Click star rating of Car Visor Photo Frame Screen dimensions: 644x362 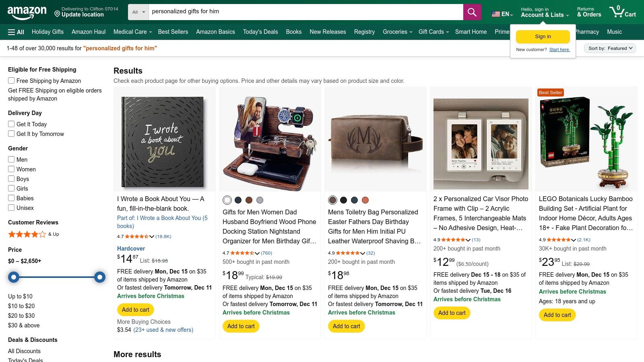[453, 240]
